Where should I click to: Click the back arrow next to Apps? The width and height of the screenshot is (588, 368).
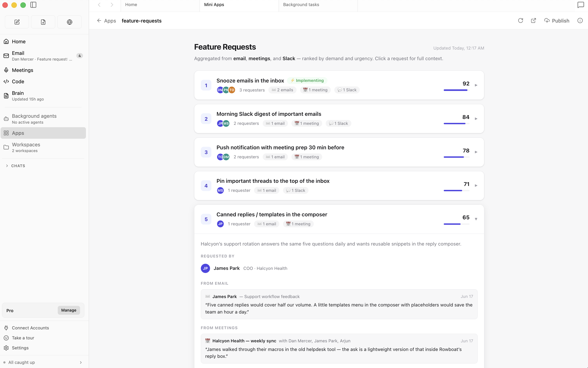click(99, 21)
